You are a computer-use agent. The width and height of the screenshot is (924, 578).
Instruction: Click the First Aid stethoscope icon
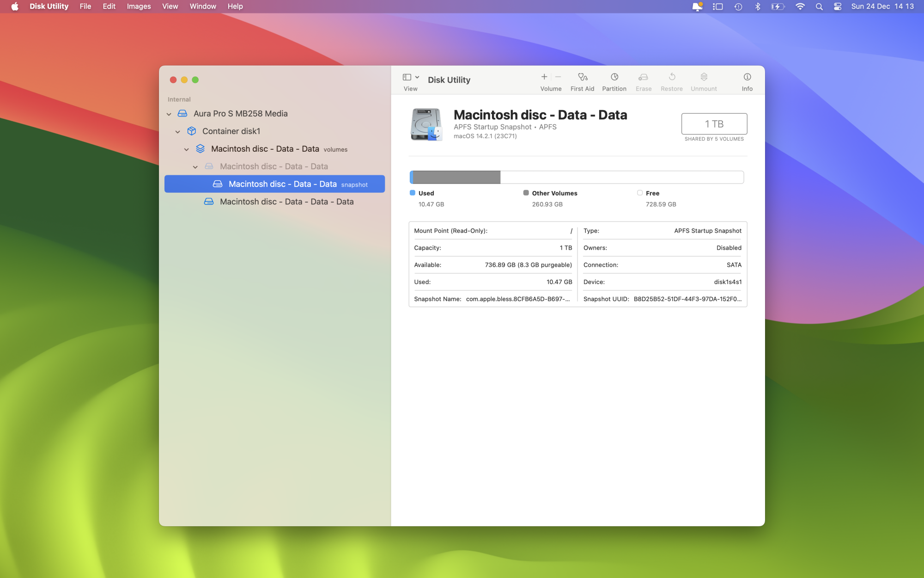[582, 77]
